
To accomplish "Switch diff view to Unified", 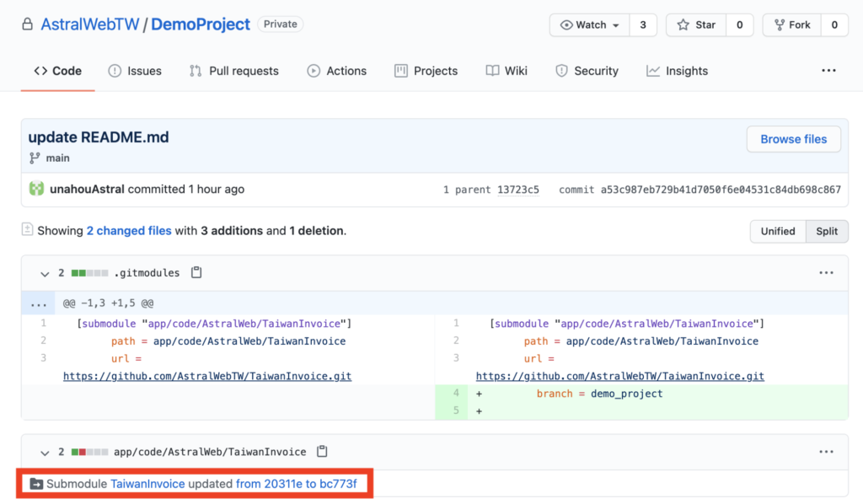I will pyautogui.click(x=777, y=231).
